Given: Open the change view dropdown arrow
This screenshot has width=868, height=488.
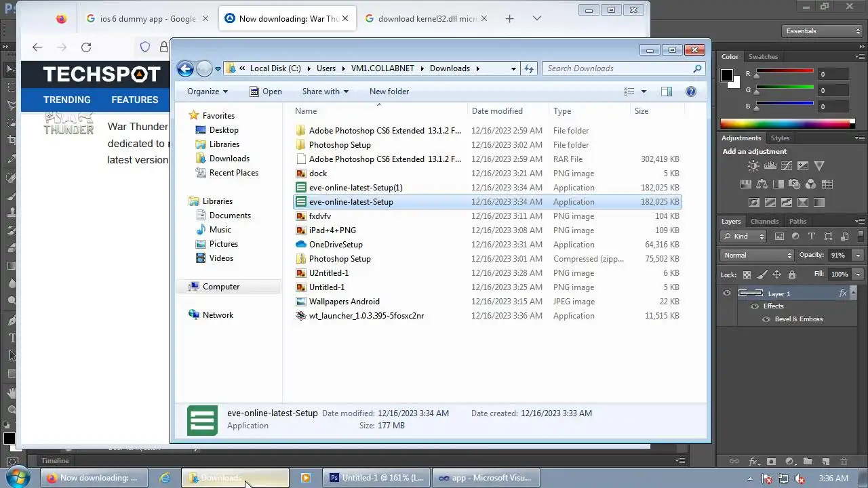Looking at the screenshot, I should [x=644, y=91].
